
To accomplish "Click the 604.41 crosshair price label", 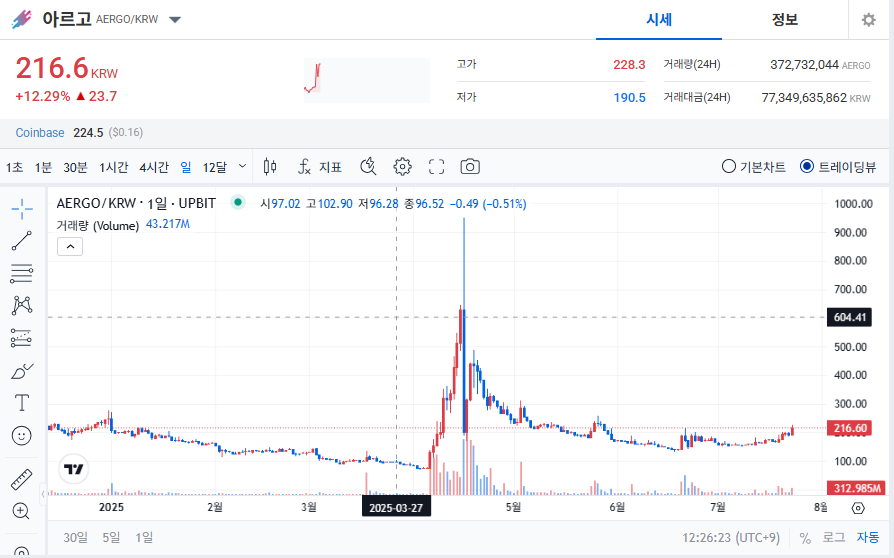I will [x=850, y=317].
